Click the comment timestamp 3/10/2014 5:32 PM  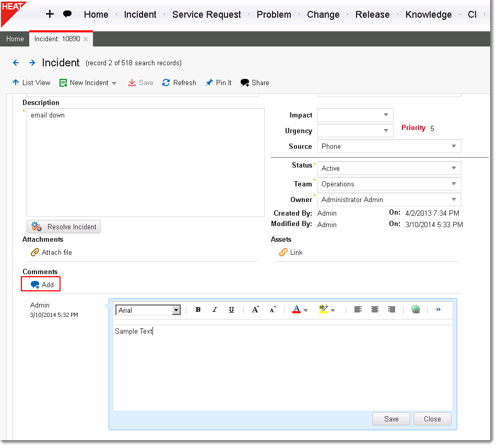click(x=54, y=315)
